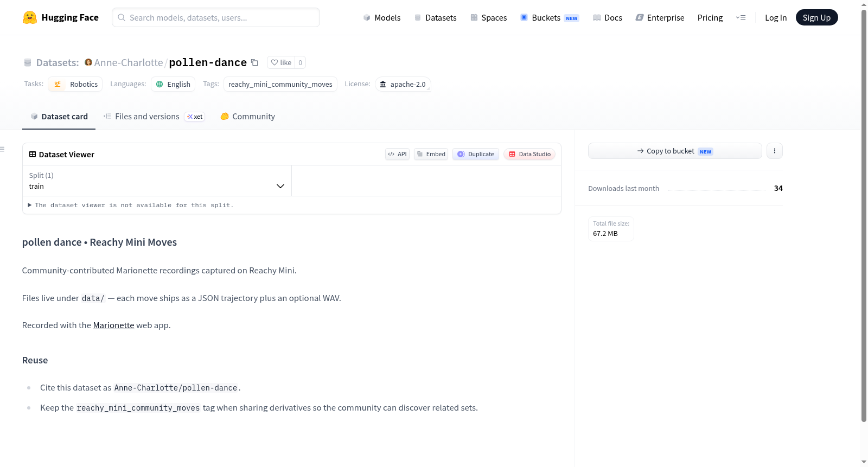Viewport: 868px width, 467px height.
Task: Expand the Split train dropdown
Action: (157, 181)
